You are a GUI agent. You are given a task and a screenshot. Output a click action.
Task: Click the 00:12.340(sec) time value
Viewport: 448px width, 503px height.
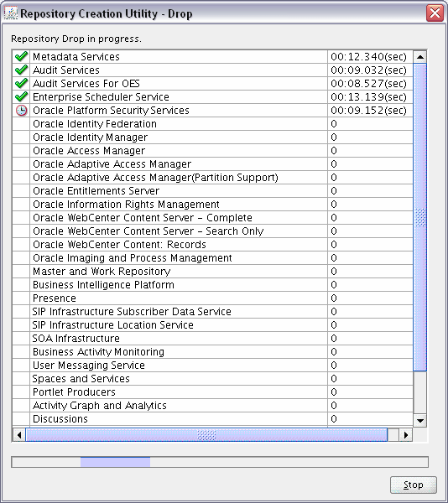pyautogui.click(x=369, y=57)
